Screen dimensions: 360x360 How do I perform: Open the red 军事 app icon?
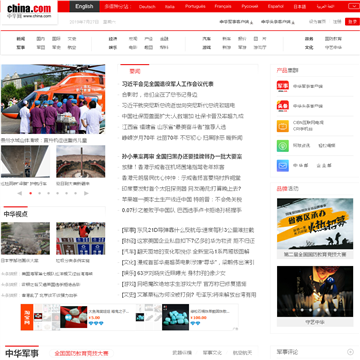coord(283,86)
